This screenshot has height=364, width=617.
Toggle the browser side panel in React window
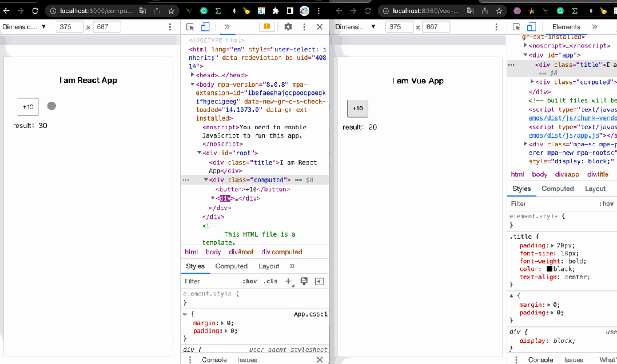click(290, 11)
